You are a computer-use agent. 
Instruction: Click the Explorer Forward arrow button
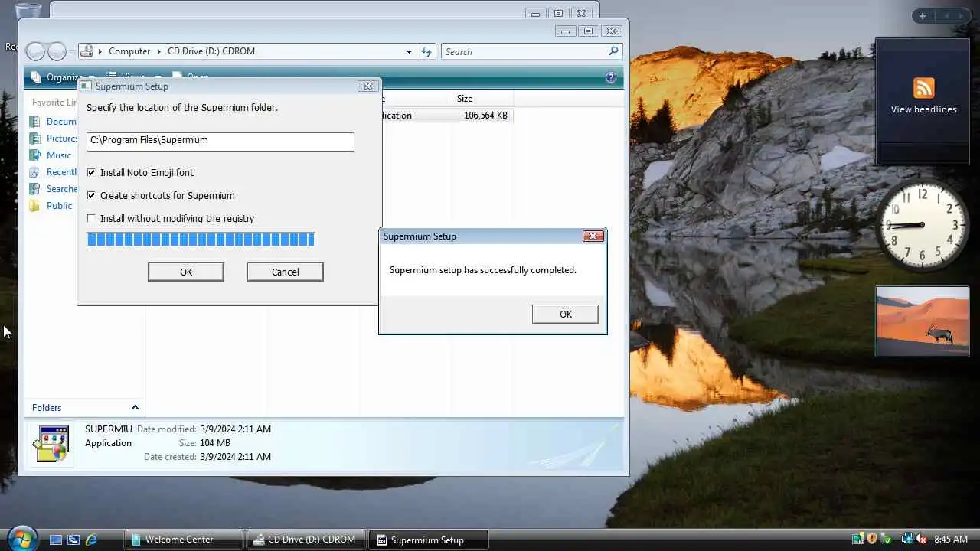coord(57,51)
